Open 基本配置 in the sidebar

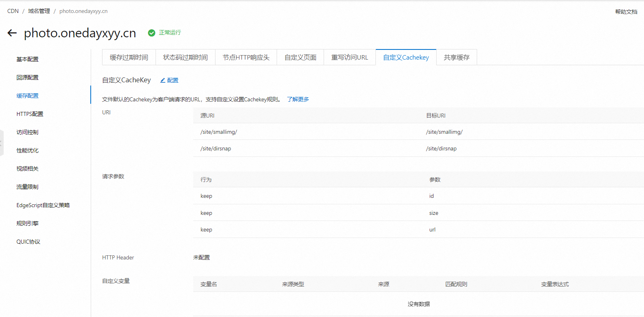point(28,59)
